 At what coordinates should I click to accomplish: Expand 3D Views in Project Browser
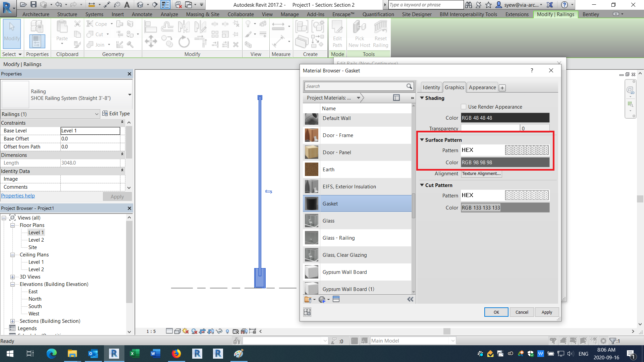click(x=13, y=277)
